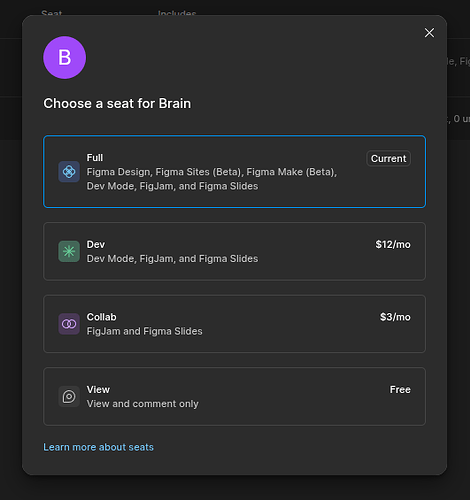Open the Learn more about seats link
This screenshot has height=500, width=470.
point(98,447)
